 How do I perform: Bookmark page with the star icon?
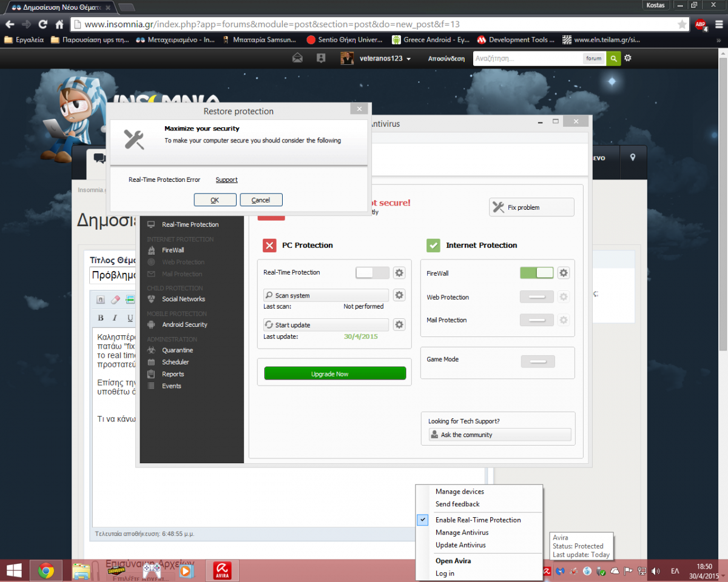point(682,24)
